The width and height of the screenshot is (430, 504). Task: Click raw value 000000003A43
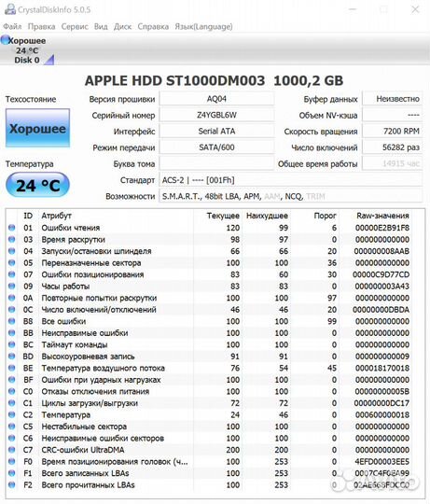(x=382, y=287)
